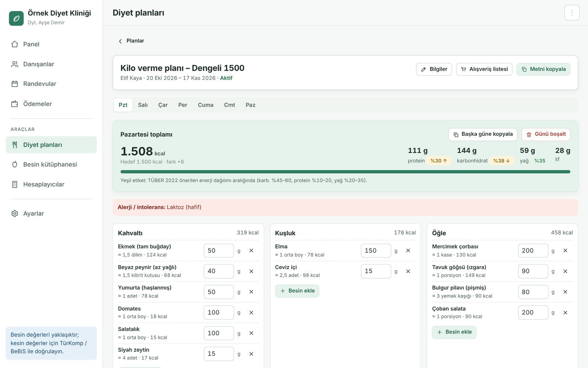The image size is (588, 368).
Task: Remove Beyaz peynir row with X
Action: (x=251, y=271)
